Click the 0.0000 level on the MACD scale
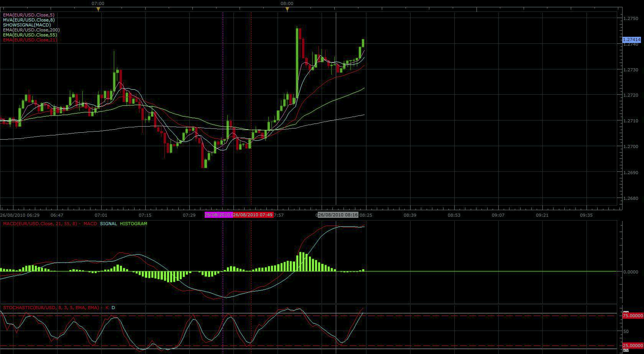This screenshot has height=354, width=644. click(x=631, y=272)
